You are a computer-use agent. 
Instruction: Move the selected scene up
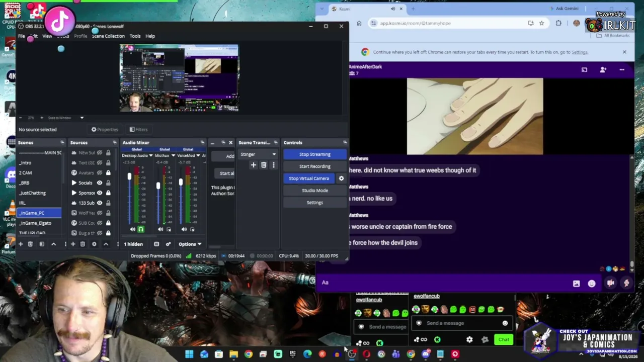click(x=53, y=244)
